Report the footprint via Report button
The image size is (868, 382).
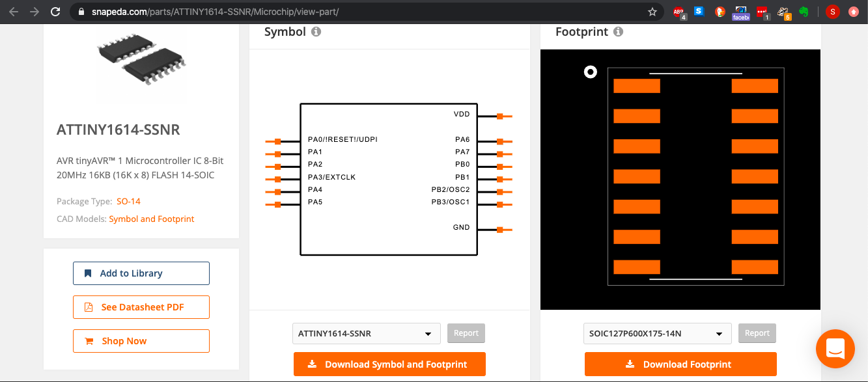point(757,333)
